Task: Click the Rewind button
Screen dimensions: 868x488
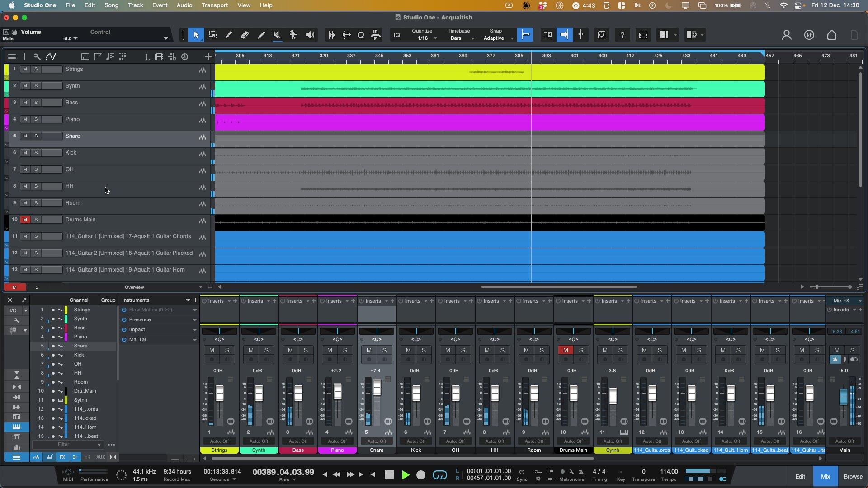Action: [x=337, y=474]
